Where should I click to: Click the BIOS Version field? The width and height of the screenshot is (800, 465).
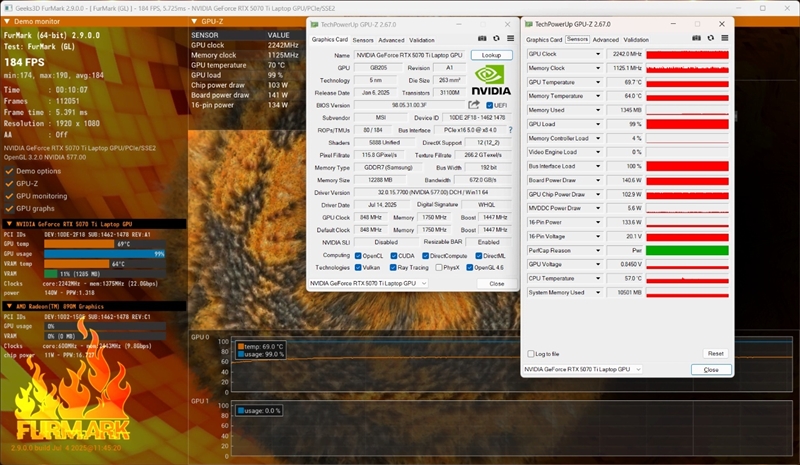point(410,105)
